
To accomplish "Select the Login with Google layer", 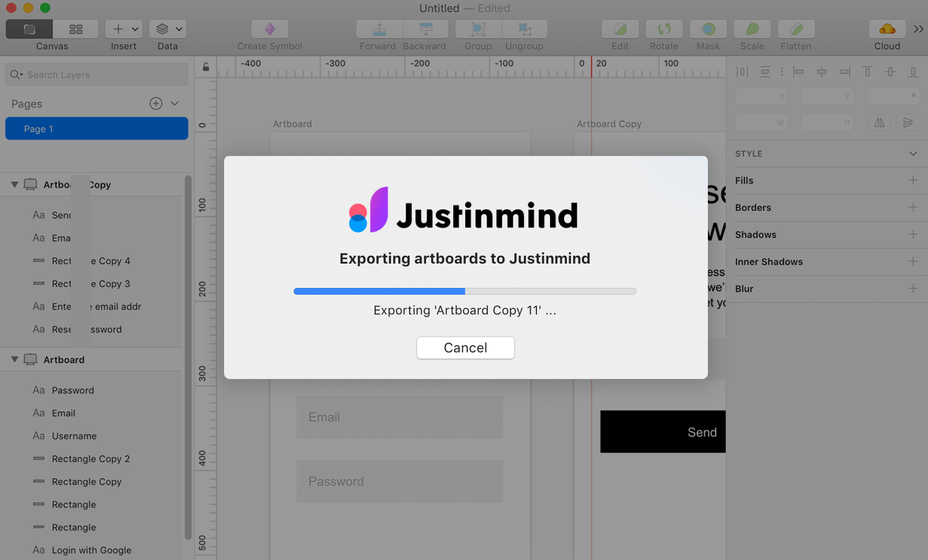I will [91, 550].
